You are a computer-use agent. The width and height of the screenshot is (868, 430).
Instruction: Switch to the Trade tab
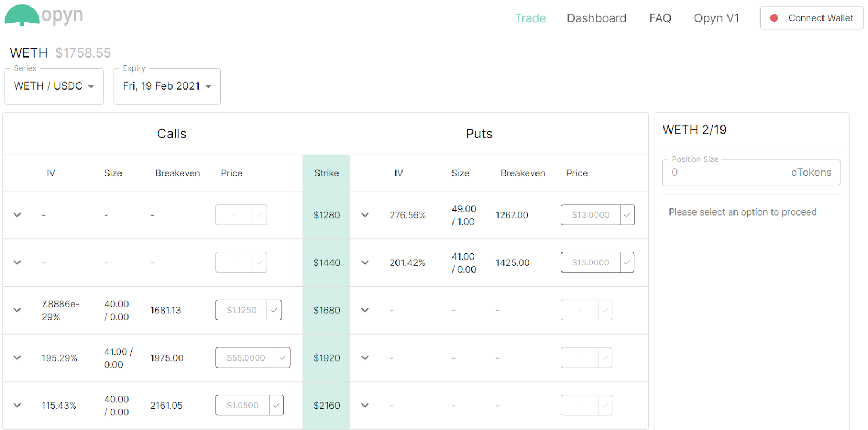pyautogui.click(x=530, y=18)
